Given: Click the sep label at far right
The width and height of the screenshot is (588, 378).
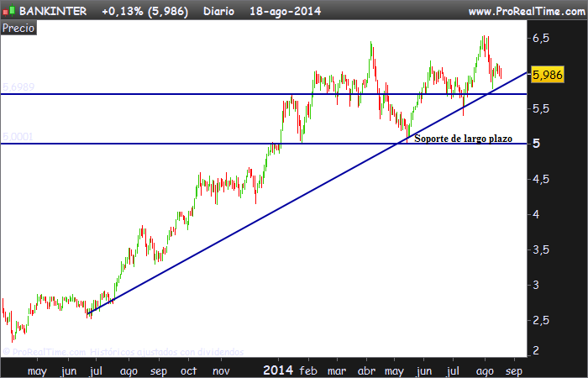Looking at the screenshot, I should point(514,371).
